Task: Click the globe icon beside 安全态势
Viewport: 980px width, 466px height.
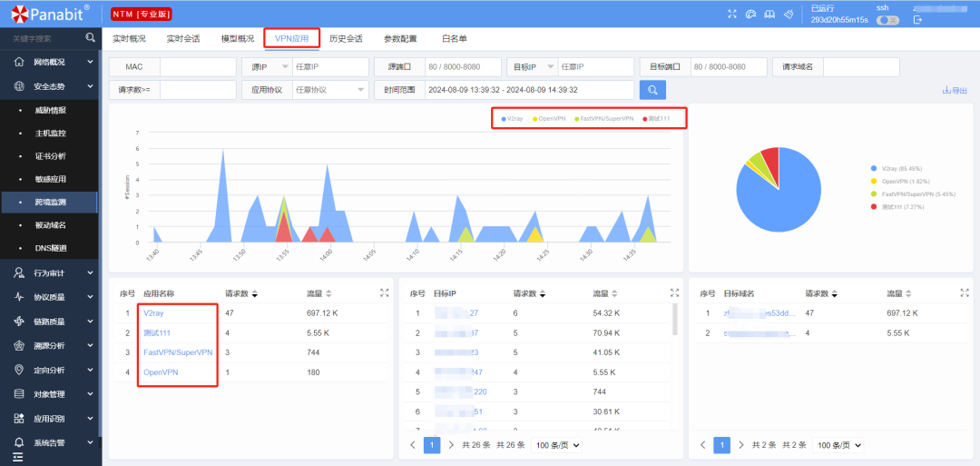Action: click(19, 86)
